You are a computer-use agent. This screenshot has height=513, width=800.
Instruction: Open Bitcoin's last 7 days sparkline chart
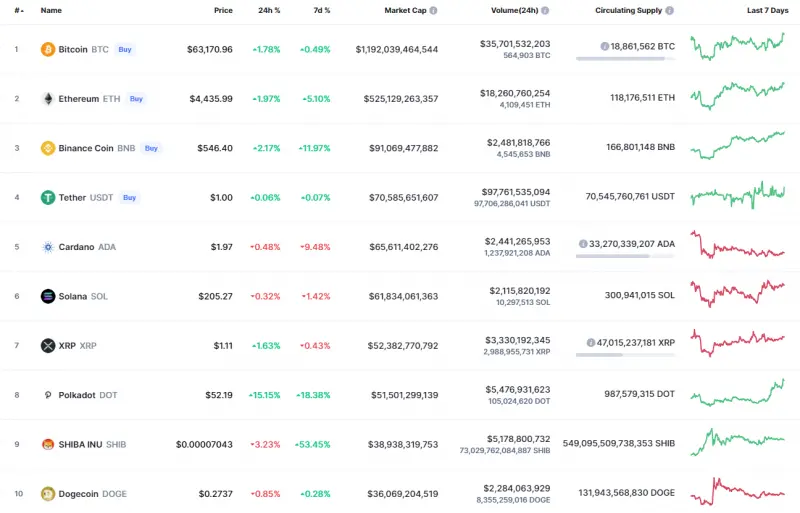pos(738,46)
